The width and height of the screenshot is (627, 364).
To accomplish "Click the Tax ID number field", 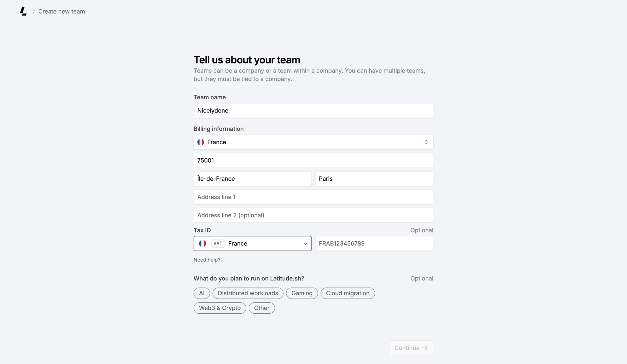I will [x=374, y=243].
